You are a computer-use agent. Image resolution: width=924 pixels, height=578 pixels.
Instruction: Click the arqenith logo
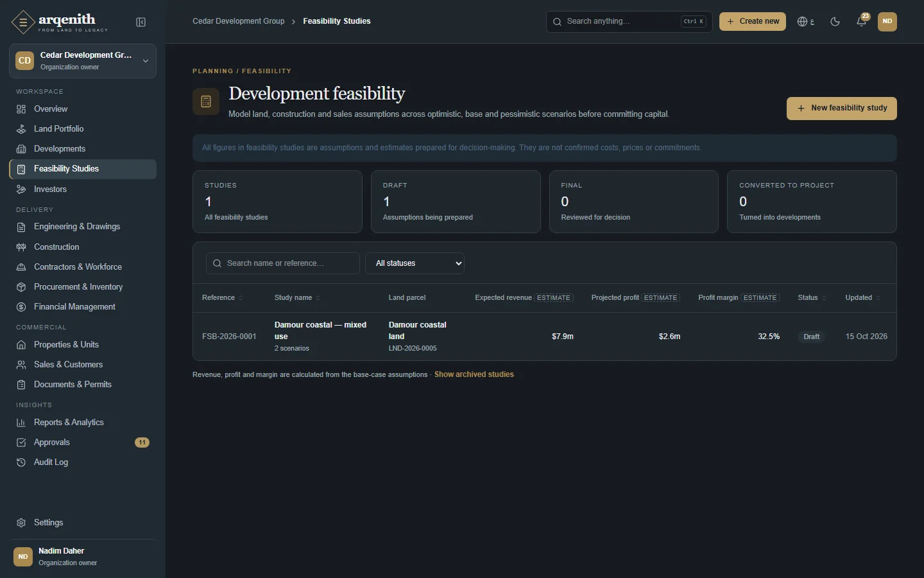point(60,22)
